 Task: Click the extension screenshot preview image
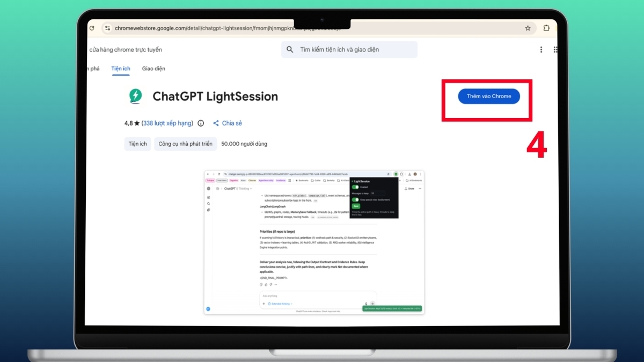click(314, 241)
